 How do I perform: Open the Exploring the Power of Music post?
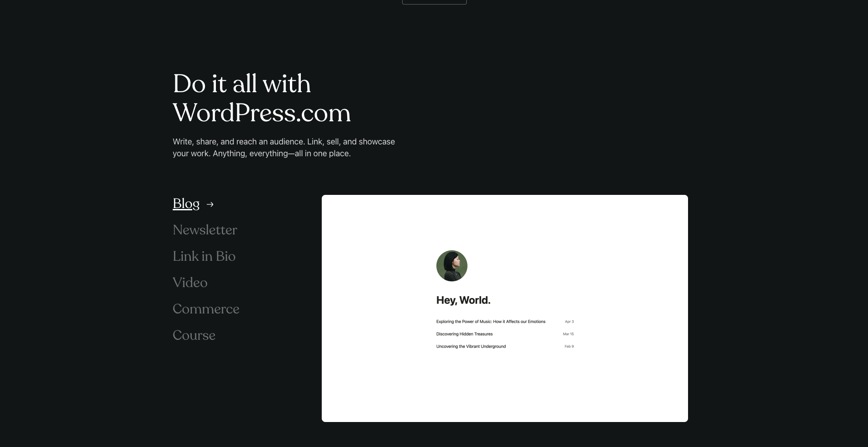(491, 322)
